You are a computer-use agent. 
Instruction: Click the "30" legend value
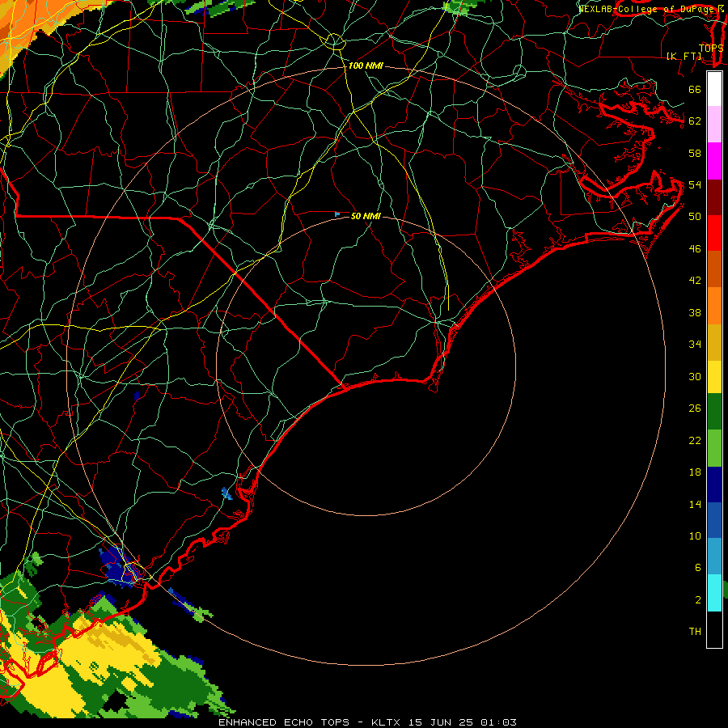point(695,376)
